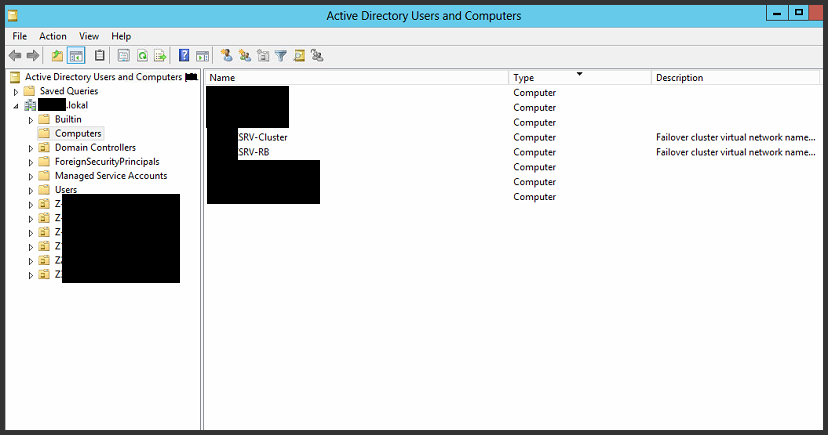Click the application icon in the title bar
The width and height of the screenshot is (828, 435).
13,16
